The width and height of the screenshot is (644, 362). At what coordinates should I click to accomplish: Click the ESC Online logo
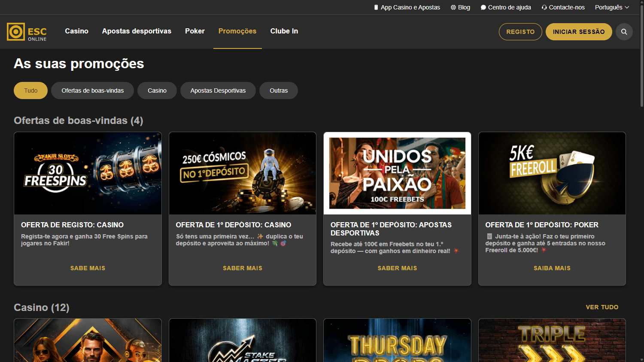click(x=27, y=32)
